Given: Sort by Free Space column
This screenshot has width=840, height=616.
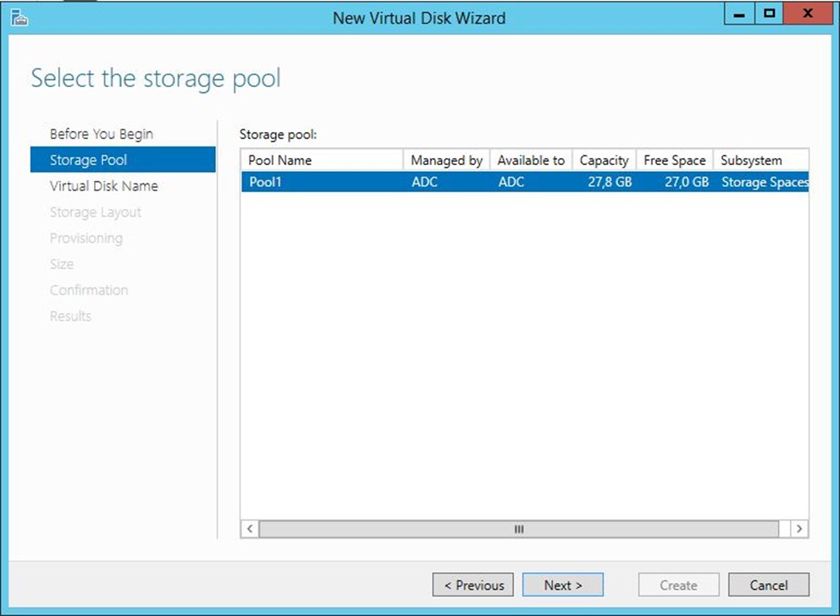Looking at the screenshot, I should coord(675,160).
